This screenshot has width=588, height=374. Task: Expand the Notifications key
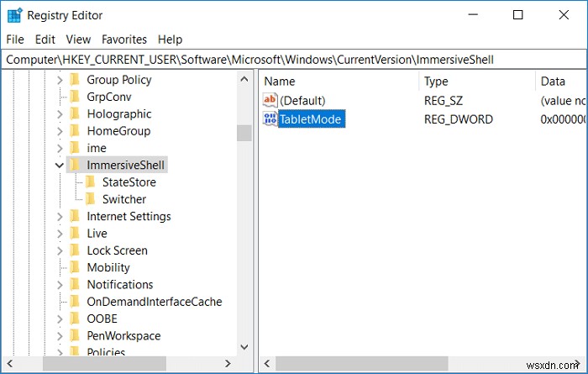(60, 285)
